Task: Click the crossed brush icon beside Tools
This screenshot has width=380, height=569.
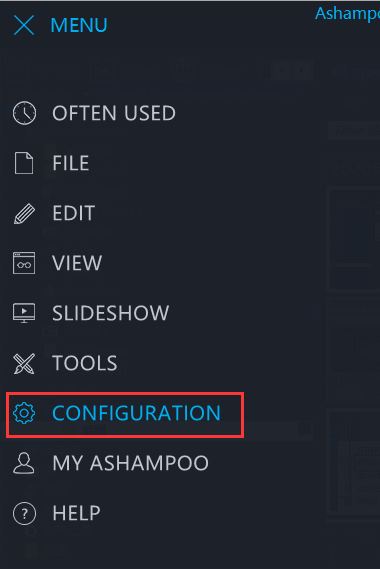Action: point(24,363)
